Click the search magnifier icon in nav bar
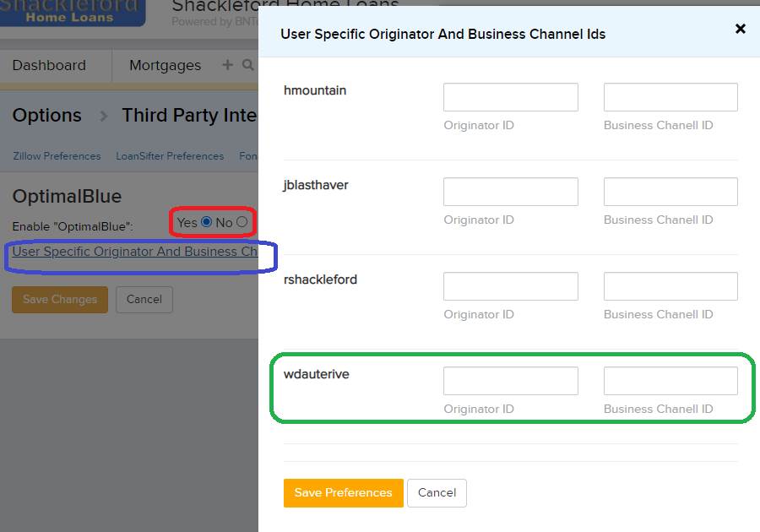This screenshot has width=760, height=532. (x=247, y=64)
